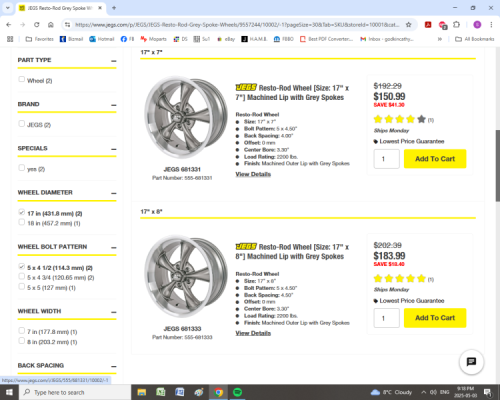Open the Best PDF Converter bookmark
500x400 pixels.
pyautogui.click(x=326, y=39)
